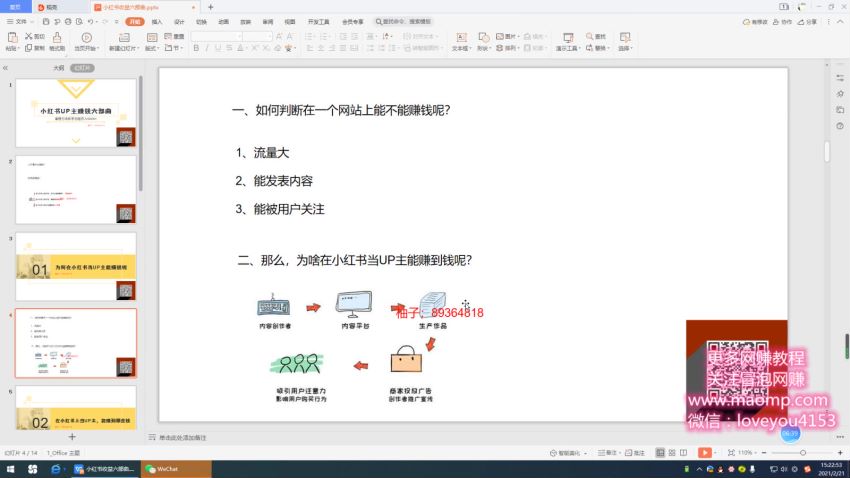
Task: Select slide 1 thumbnail
Action: pos(76,113)
